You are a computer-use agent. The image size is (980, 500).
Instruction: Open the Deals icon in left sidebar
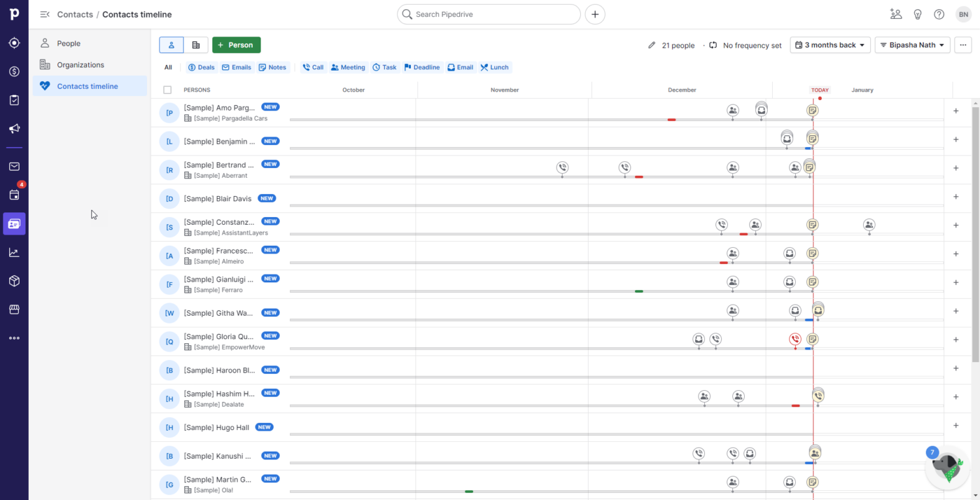[14, 71]
